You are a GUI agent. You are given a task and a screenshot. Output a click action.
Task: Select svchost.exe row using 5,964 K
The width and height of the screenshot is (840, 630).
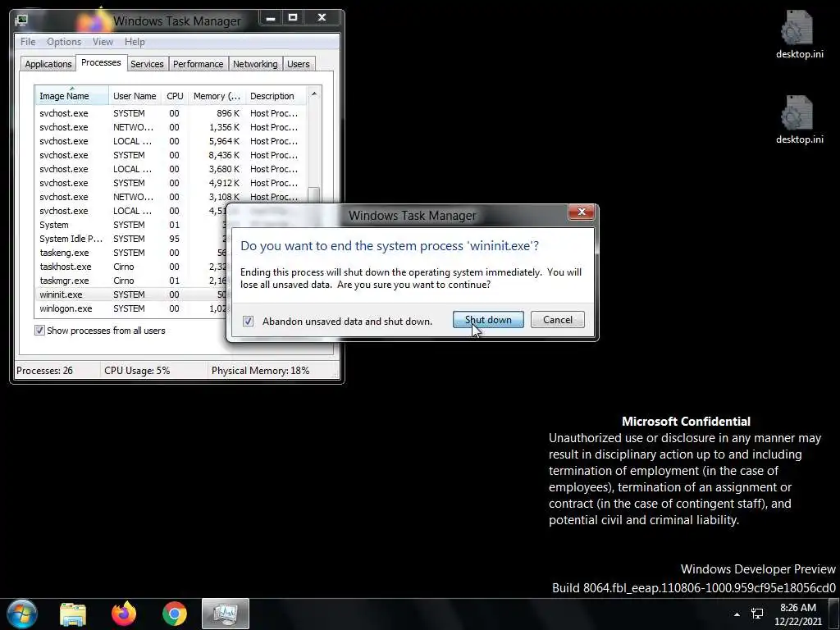click(171, 141)
